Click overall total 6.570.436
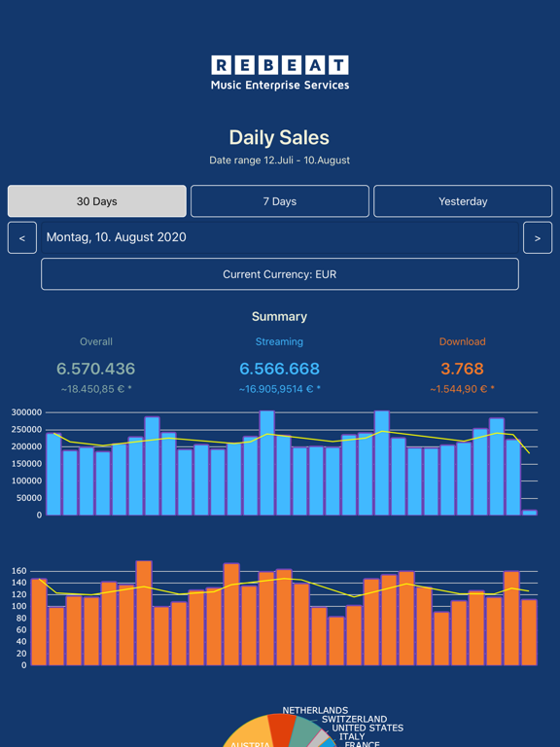Viewport: 560px width, 747px height. point(95,369)
